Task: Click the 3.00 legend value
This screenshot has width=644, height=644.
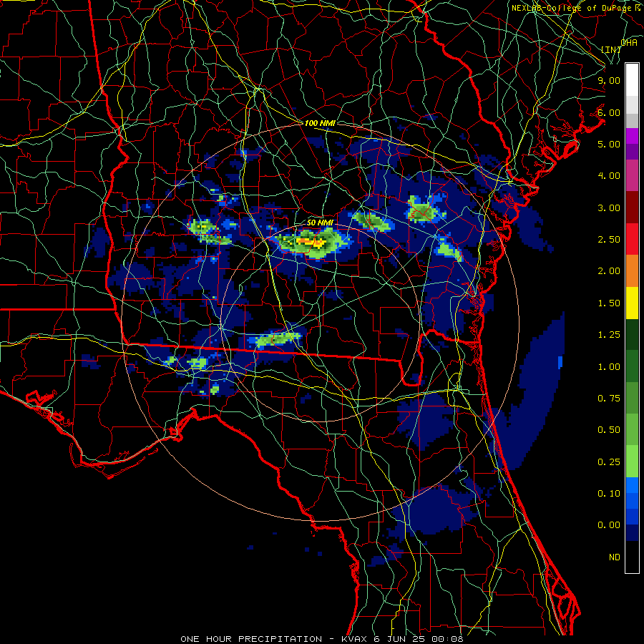Action: (x=609, y=208)
